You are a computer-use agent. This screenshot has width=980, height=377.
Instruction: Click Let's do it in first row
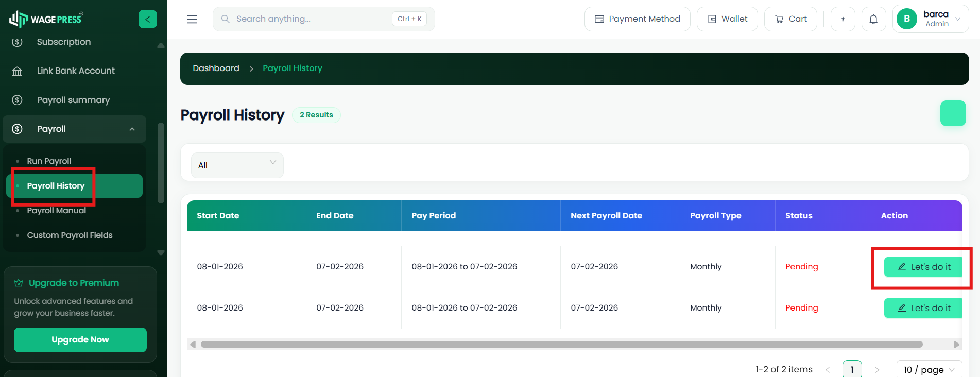pos(923,267)
